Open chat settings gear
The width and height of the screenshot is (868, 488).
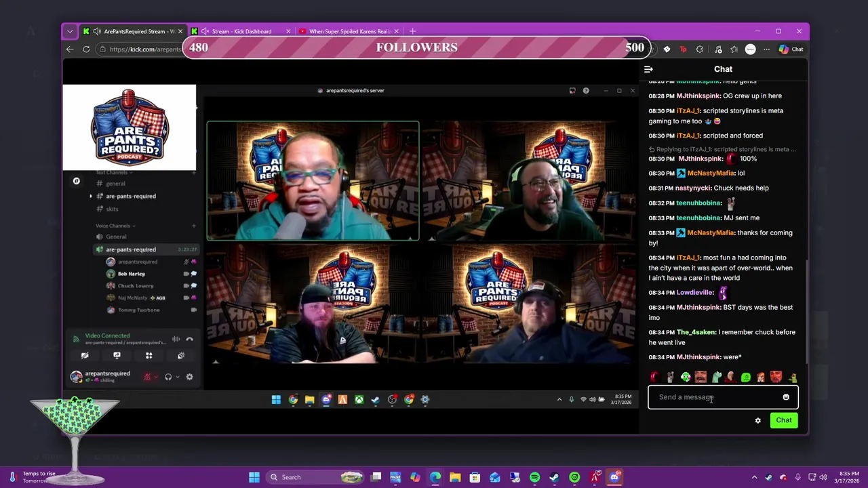point(758,420)
